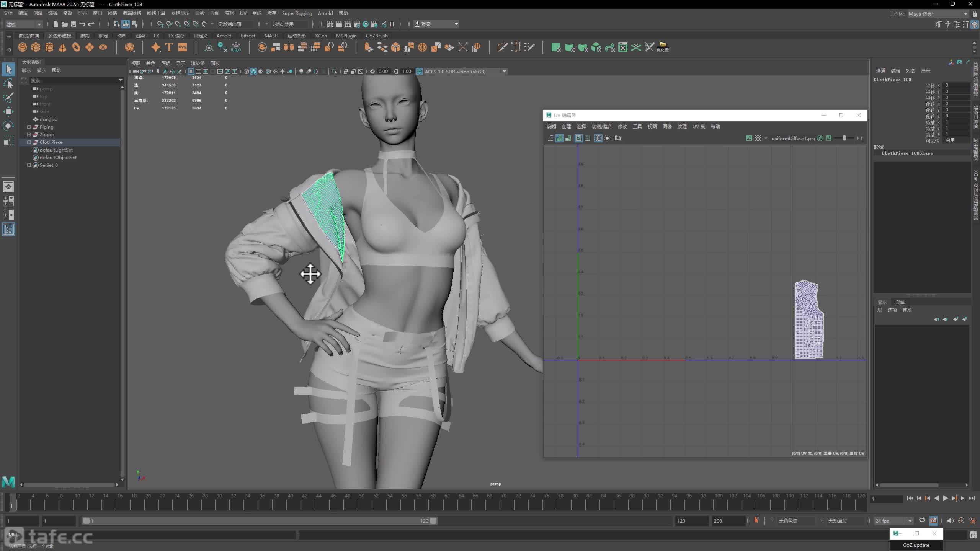Create a polygon cylinder from the shelf
Viewport: 980px width, 551px height.
pyautogui.click(x=49, y=47)
